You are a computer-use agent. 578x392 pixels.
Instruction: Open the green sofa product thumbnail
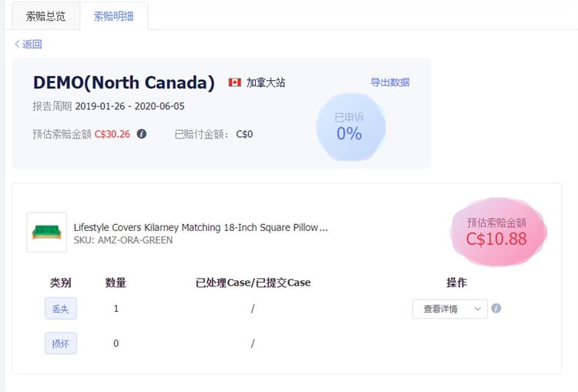[47, 232]
